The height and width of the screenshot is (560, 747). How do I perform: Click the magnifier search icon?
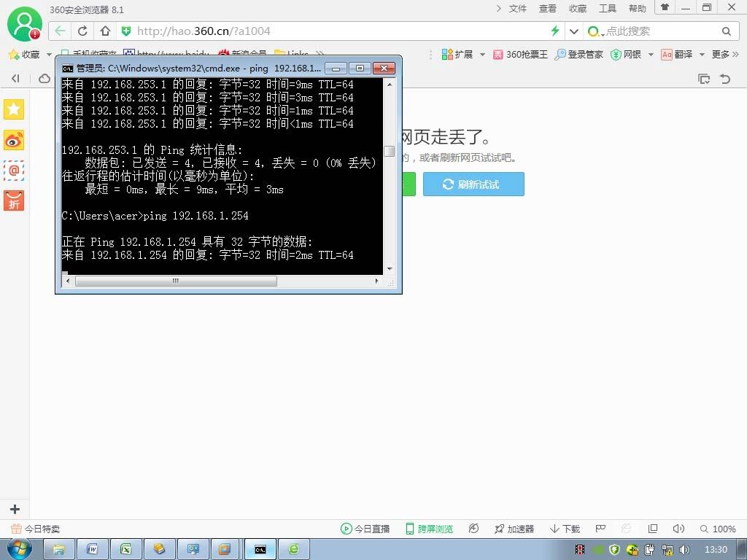pos(726,31)
